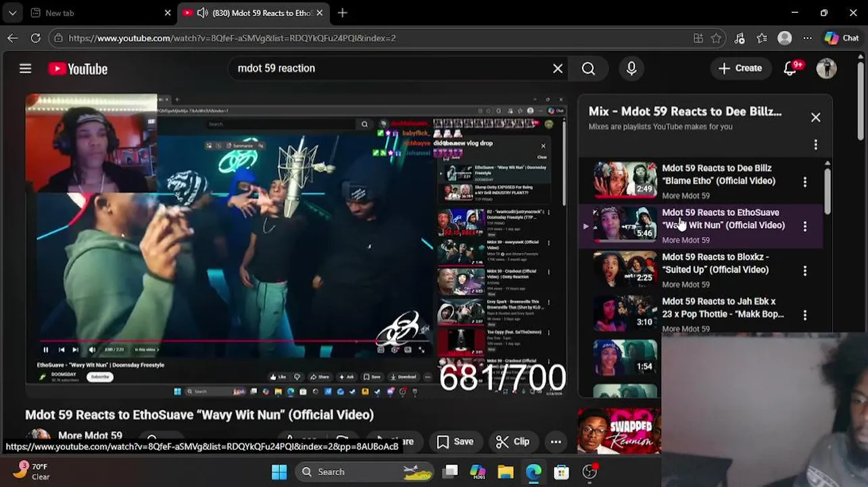The width and height of the screenshot is (868, 487).
Task: Start voice search with microphone
Action: click(631, 68)
